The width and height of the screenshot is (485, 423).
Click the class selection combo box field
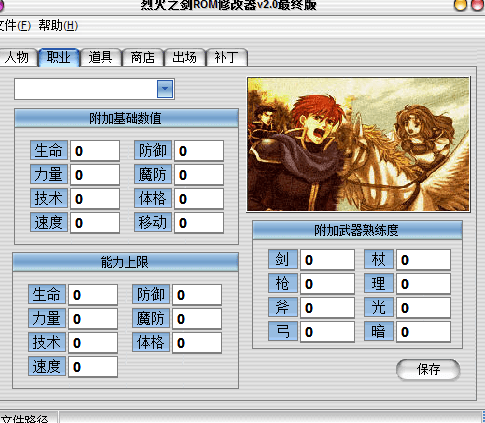[94, 89]
